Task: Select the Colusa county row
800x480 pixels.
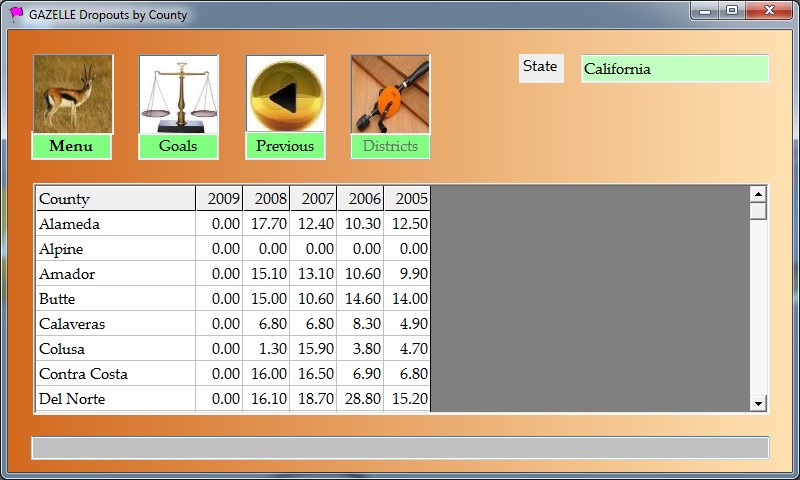Action: pos(233,348)
